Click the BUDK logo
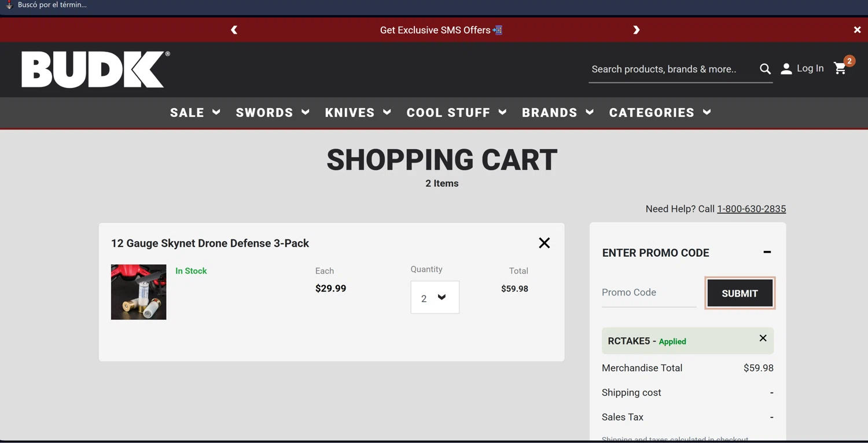Screen dimensions: 868x443 point(95,69)
